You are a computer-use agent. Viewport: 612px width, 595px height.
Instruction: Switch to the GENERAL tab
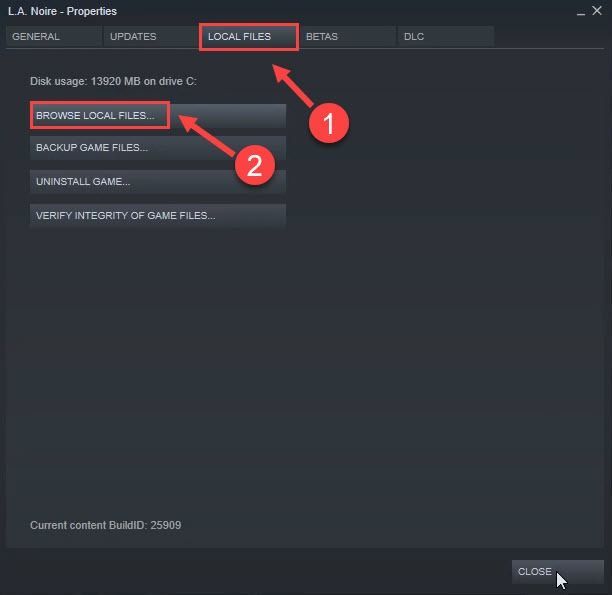click(53, 37)
